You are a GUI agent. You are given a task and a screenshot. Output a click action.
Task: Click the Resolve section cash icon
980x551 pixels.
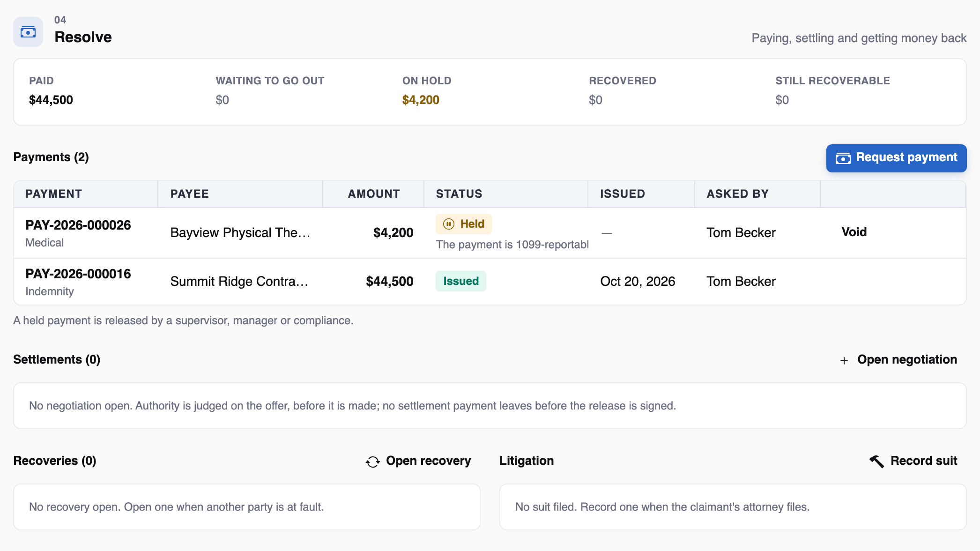tap(28, 32)
